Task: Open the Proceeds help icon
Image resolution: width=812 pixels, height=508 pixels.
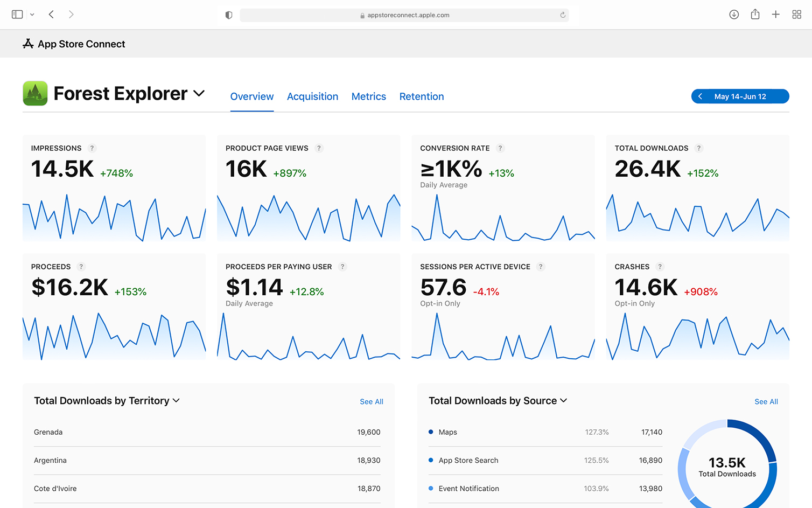Action: [81, 267]
